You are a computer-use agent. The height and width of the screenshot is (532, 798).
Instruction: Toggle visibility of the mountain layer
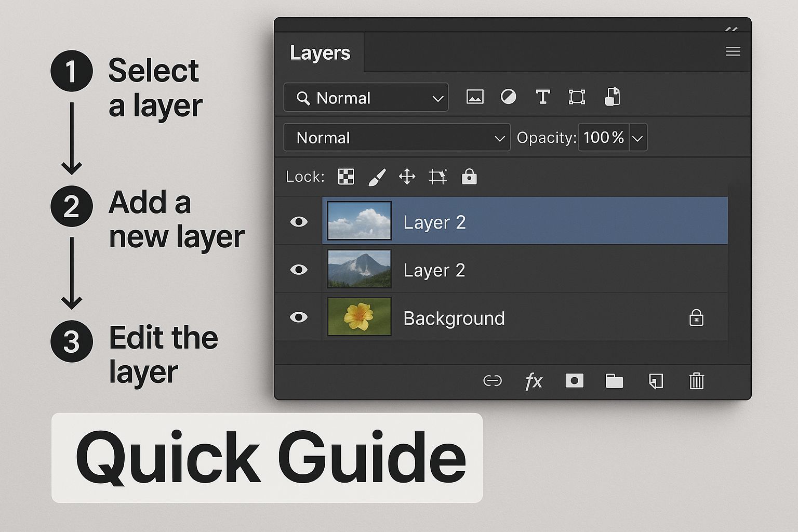pos(299,270)
